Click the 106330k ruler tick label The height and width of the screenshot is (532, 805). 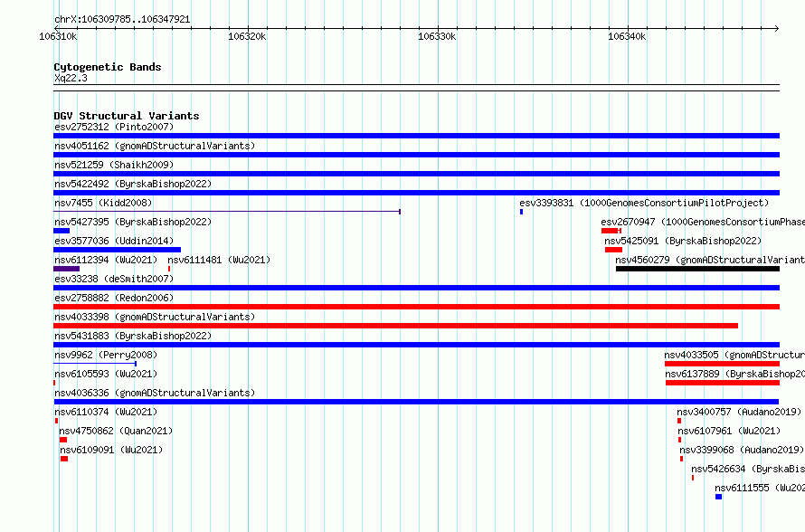coord(437,36)
